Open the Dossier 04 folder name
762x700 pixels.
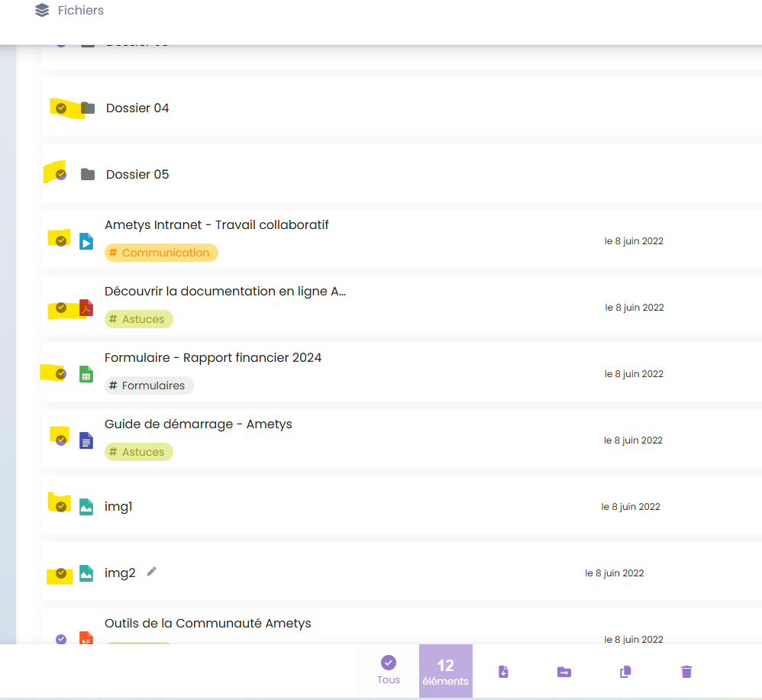click(137, 108)
